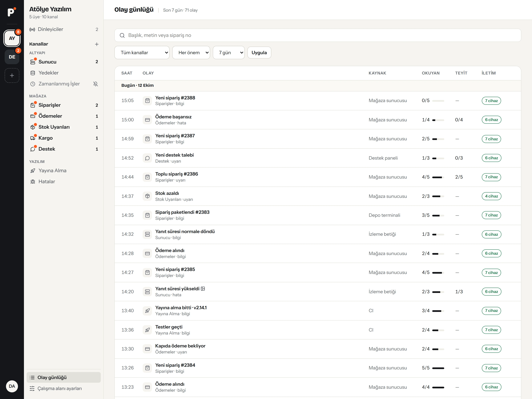Screen dimensions: 532x399
Task: Open Çalışma alanı ayarları
Action: (64, 388)
